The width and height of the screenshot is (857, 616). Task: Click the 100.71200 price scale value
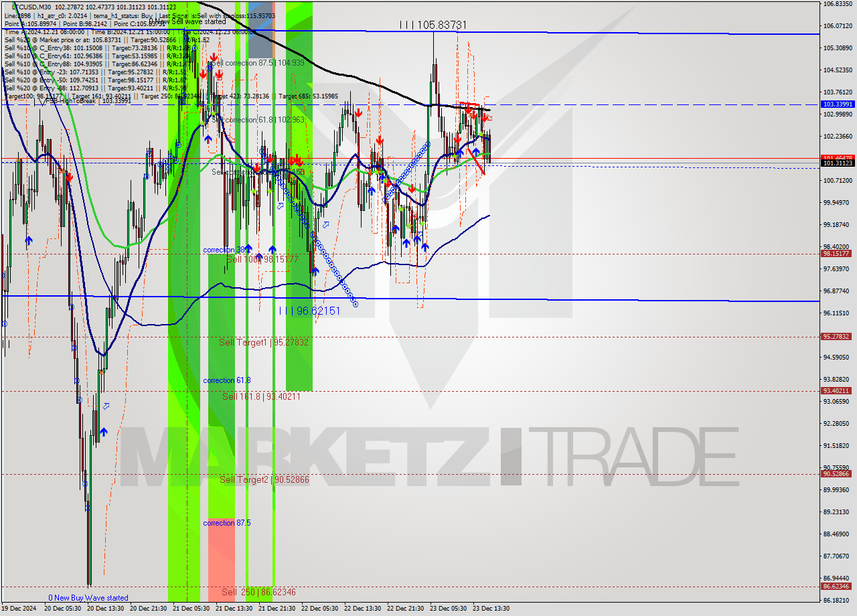pos(838,181)
